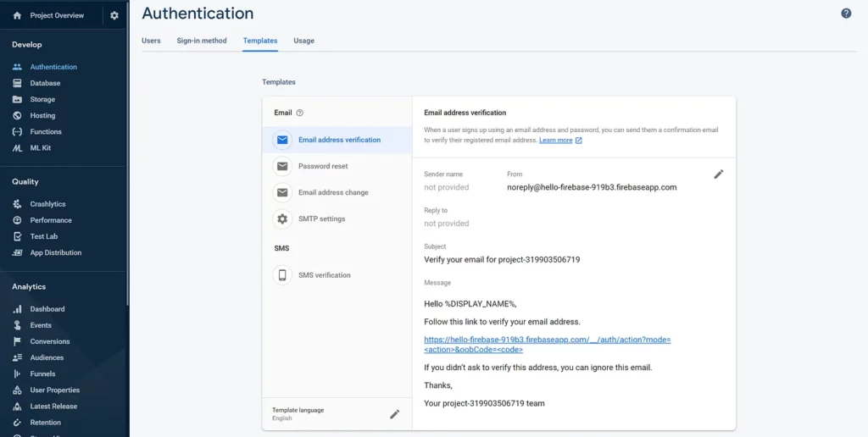Click the Functions brackets icon

pos(17,131)
